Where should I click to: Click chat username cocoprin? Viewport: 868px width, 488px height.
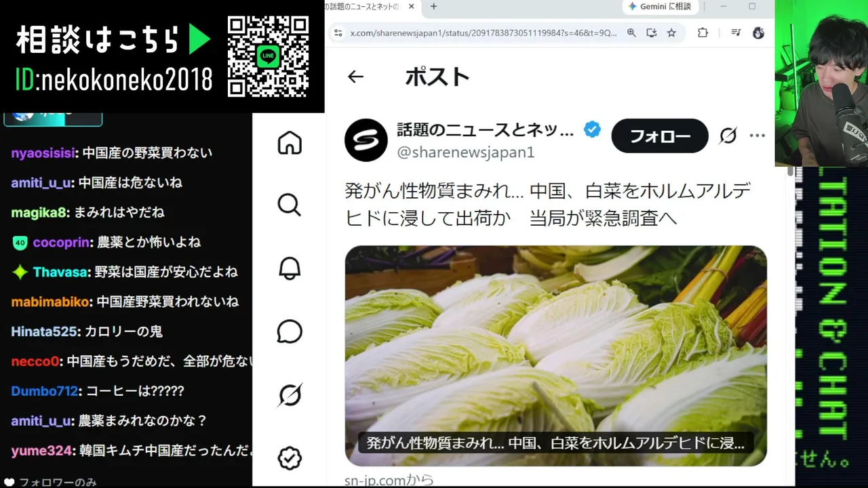coord(62,243)
